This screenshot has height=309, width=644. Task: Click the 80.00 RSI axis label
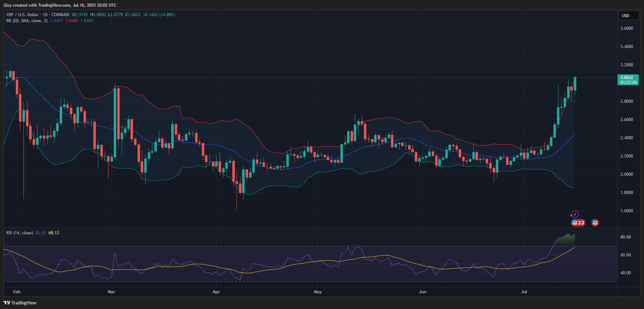click(x=626, y=237)
